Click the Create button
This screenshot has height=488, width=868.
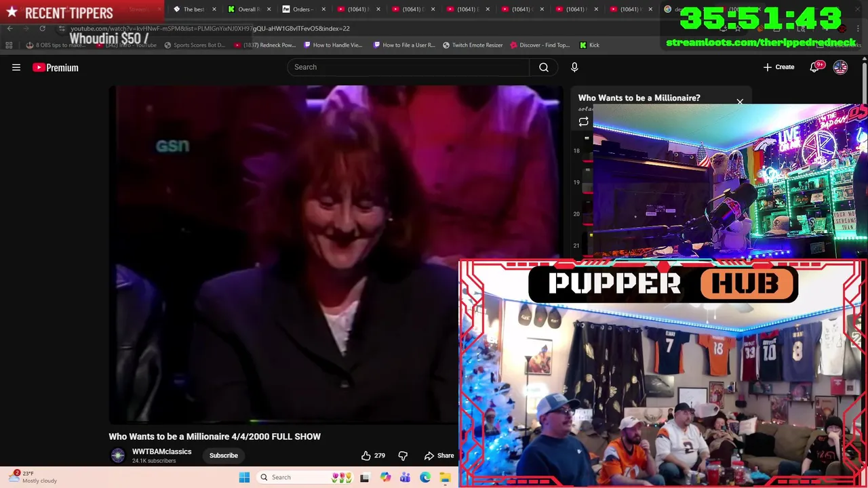pyautogui.click(x=778, y=67)
